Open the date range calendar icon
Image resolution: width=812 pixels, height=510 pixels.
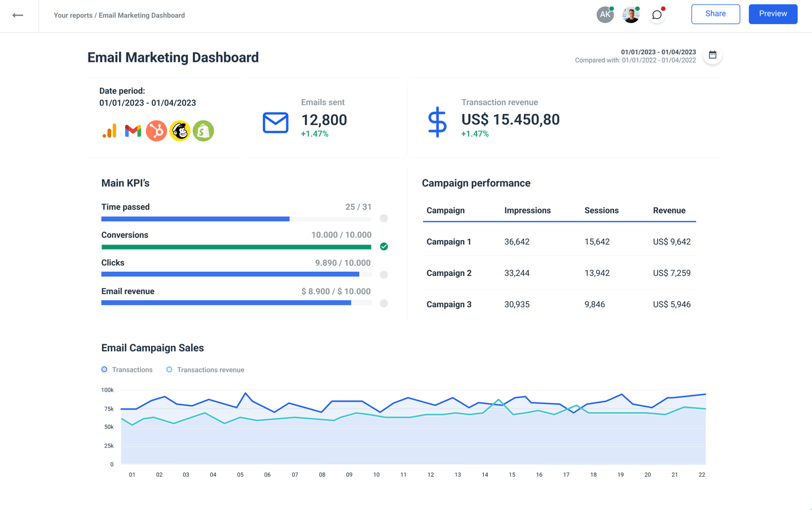click(x=712, y=55)
